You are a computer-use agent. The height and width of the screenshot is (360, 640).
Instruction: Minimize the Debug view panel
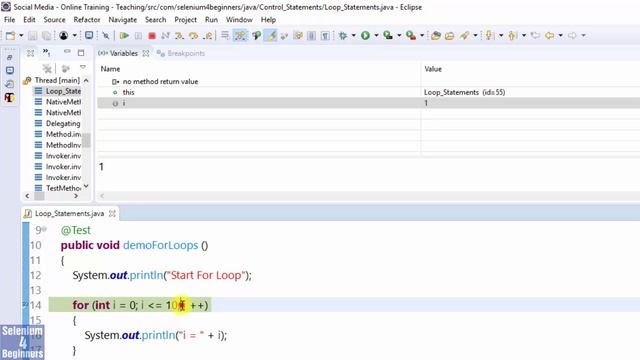tap(67, 52)
